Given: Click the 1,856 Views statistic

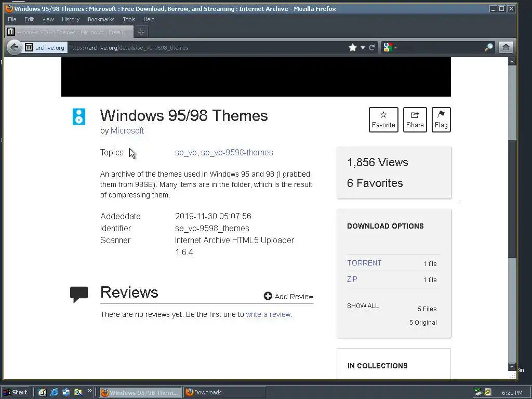Looking at the screenshot, I should coord(377,163).
